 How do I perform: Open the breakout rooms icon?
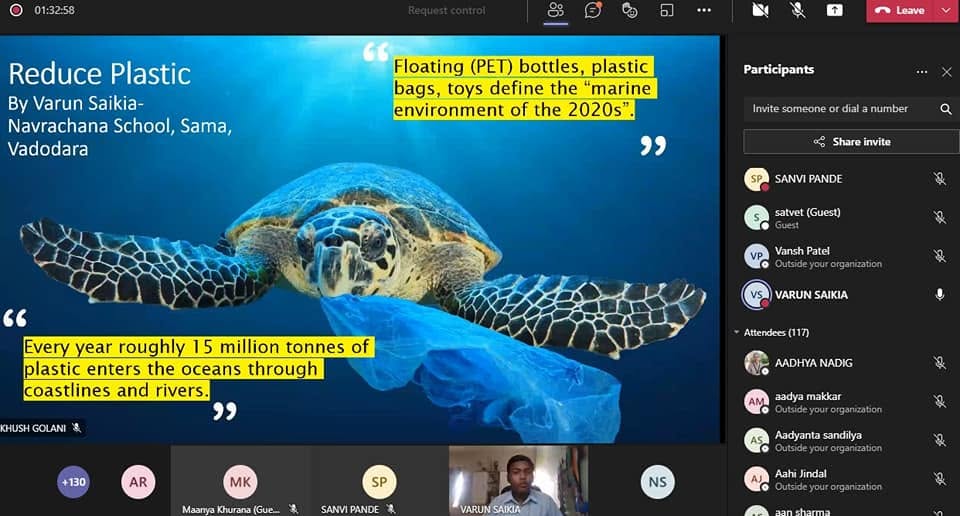click(667, 10)
